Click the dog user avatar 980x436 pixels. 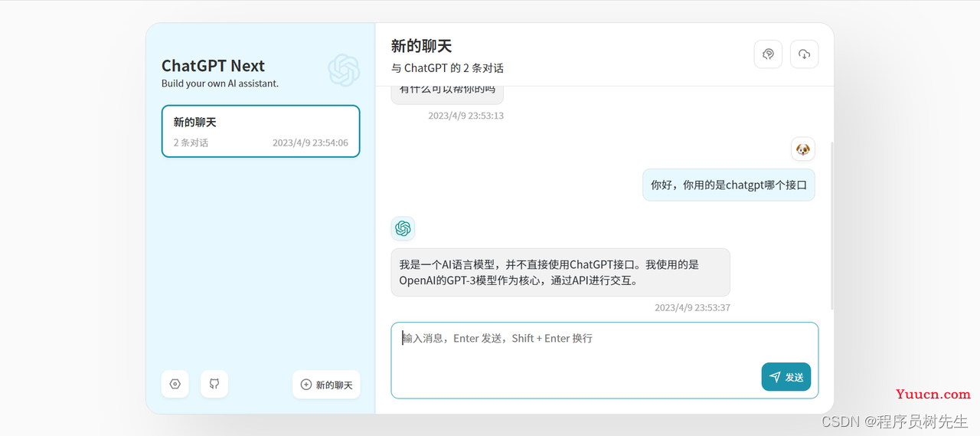(x=803, y=149)
